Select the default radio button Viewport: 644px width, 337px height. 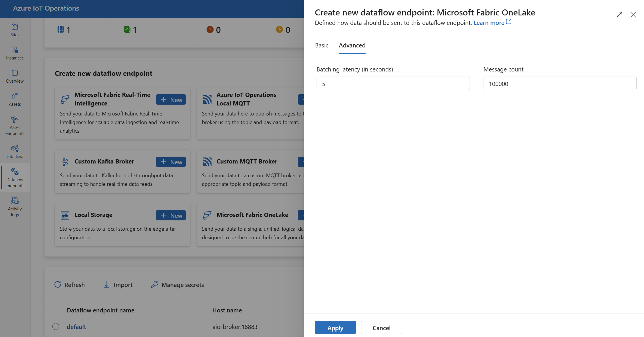55,326
